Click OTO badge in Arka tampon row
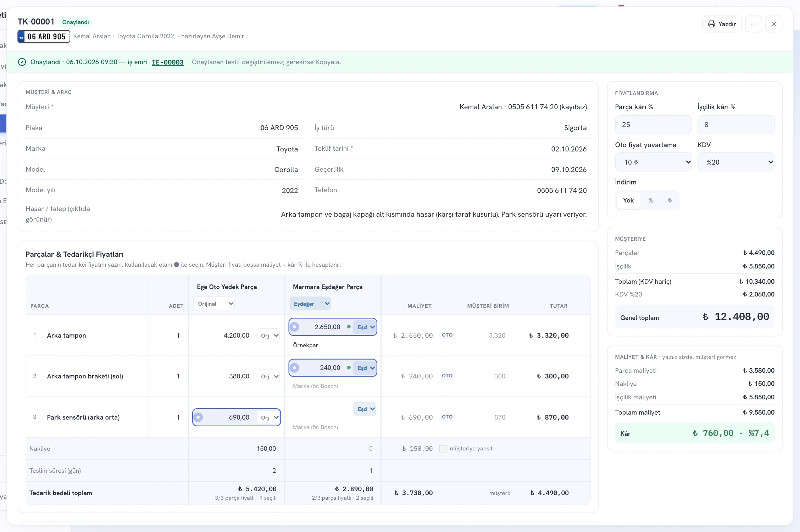 point(447,335)
